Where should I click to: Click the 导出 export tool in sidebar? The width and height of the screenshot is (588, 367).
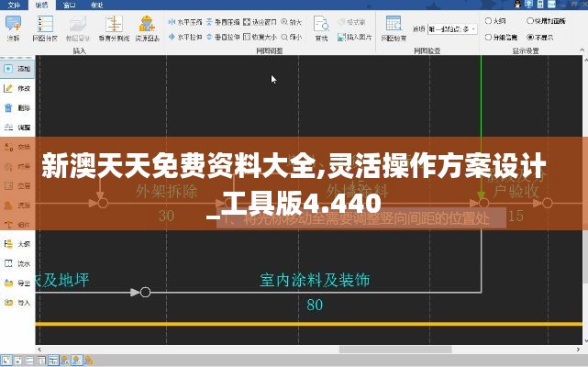(x=17, y=283)
